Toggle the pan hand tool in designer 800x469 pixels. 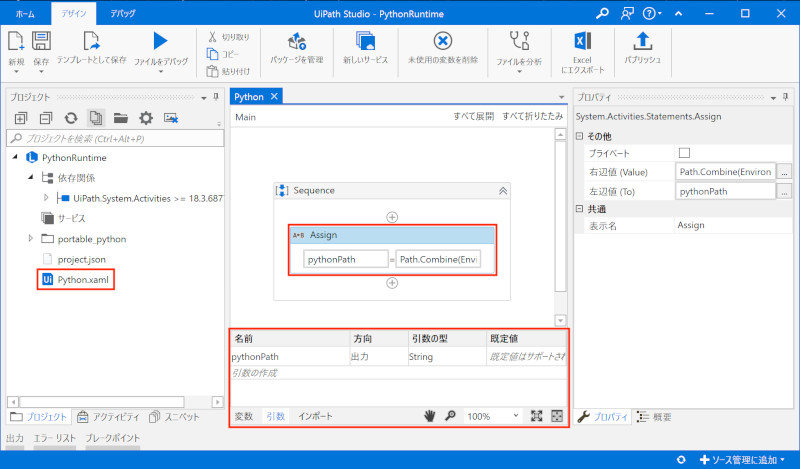click(x=430, y=416)
